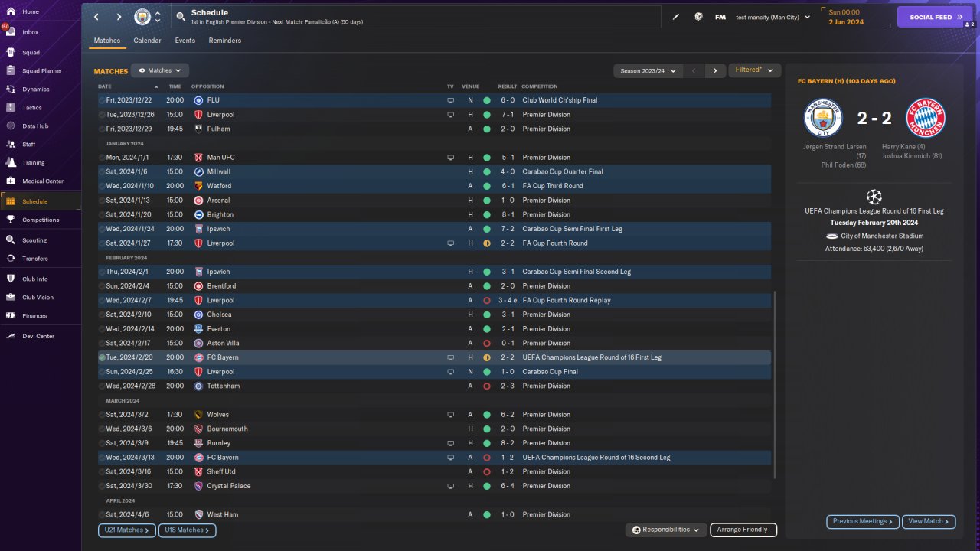Open the Medical Center icon
980x551 pixels.
pos(11,181)
